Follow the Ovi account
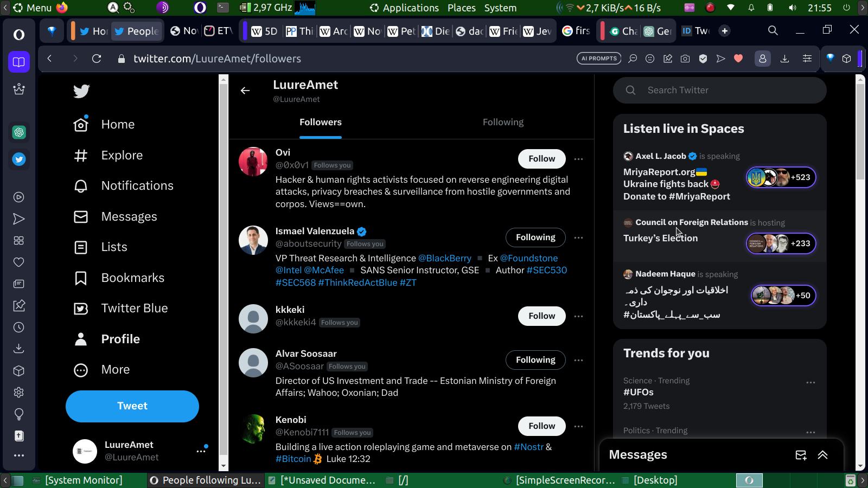This screenshot has height=488, width=868. click(x=542, y=159)
